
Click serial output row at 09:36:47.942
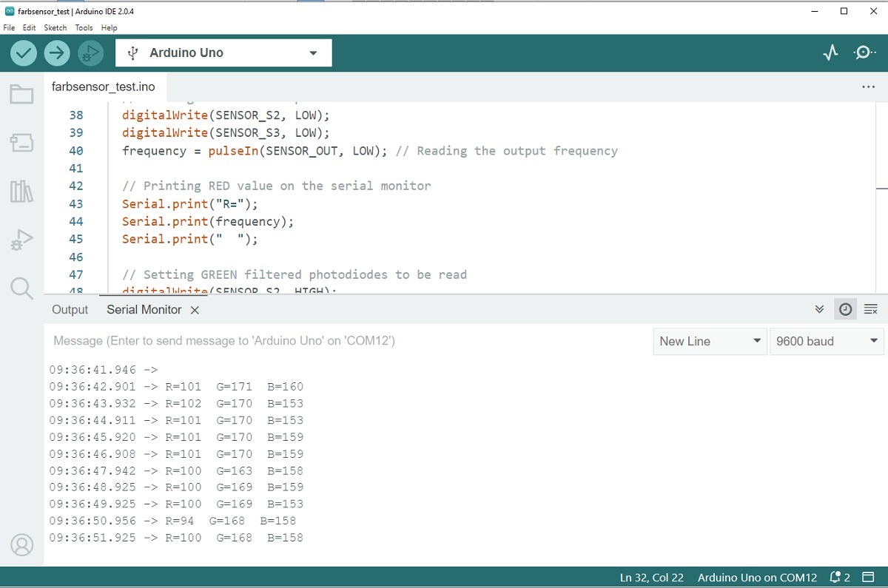[177, 471]
